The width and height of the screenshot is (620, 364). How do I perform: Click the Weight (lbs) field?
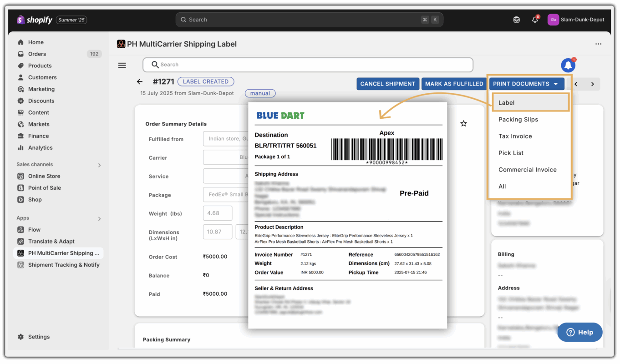coord(218,213)
